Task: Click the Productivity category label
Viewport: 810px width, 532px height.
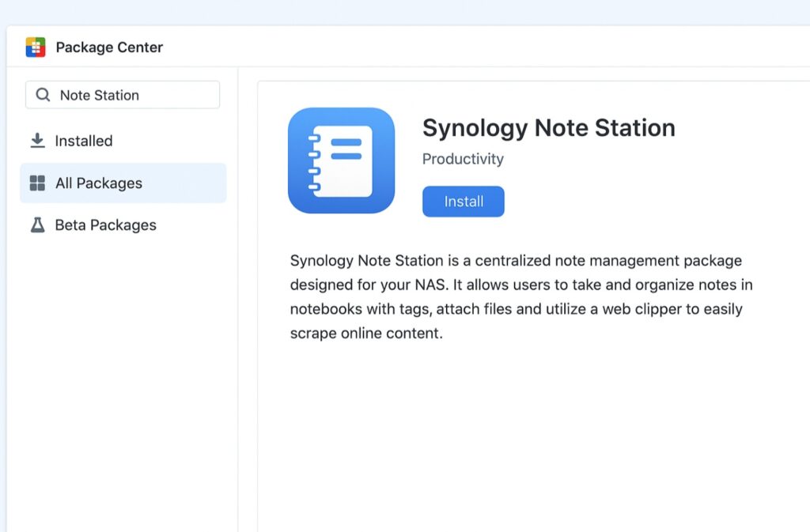Action: [462, 159]
